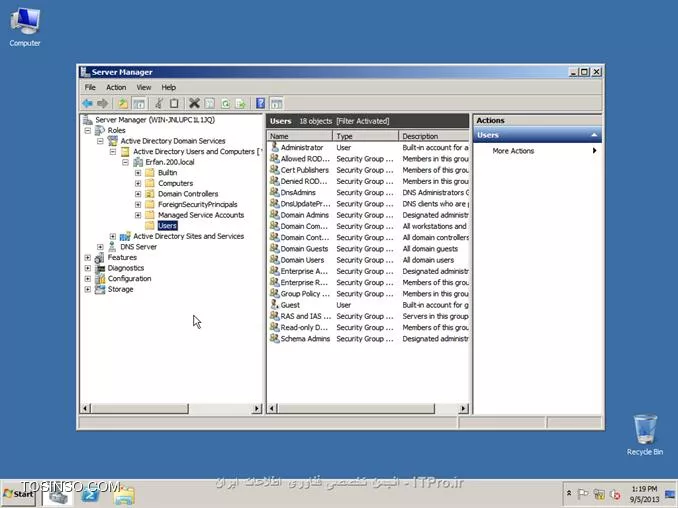This screenshot has width=678, height=508.
Task: Click the Properties icon in the toolbar
Action: [x=210, y=103]
